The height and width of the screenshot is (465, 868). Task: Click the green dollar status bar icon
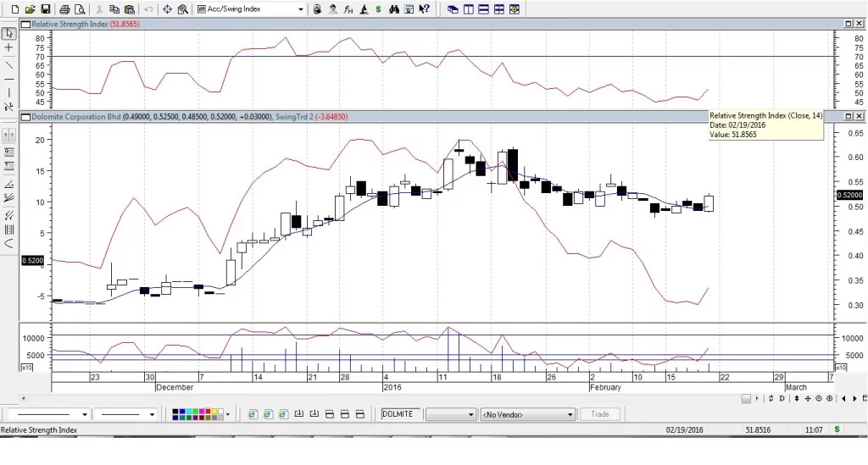point(837,429)
